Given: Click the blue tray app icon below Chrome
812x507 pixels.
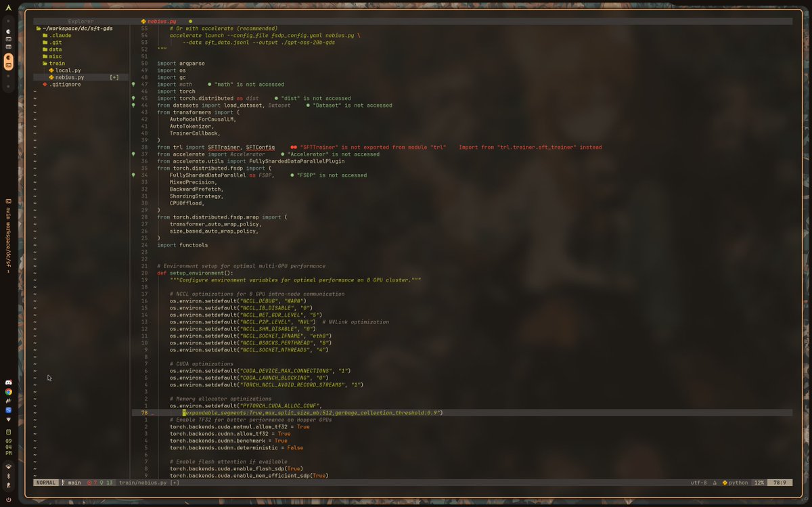Looking at the screenshot, I should point(8,410).
